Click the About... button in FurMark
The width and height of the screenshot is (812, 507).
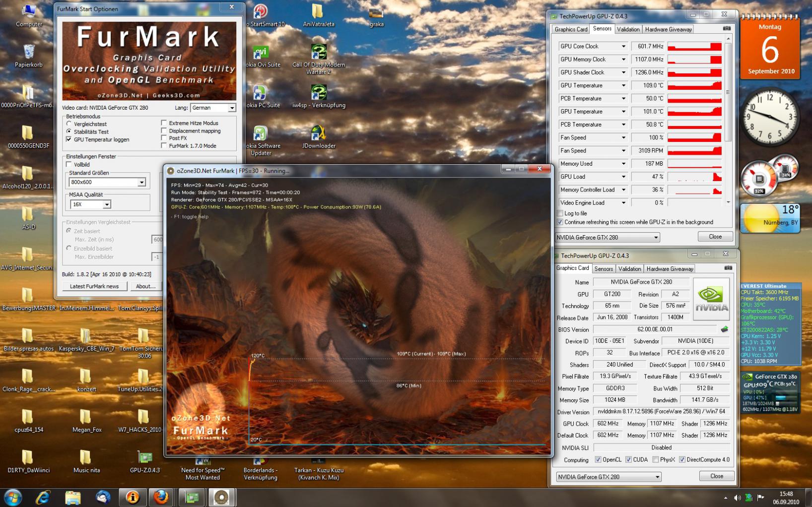pyautogui.click(x=145, y=286)
